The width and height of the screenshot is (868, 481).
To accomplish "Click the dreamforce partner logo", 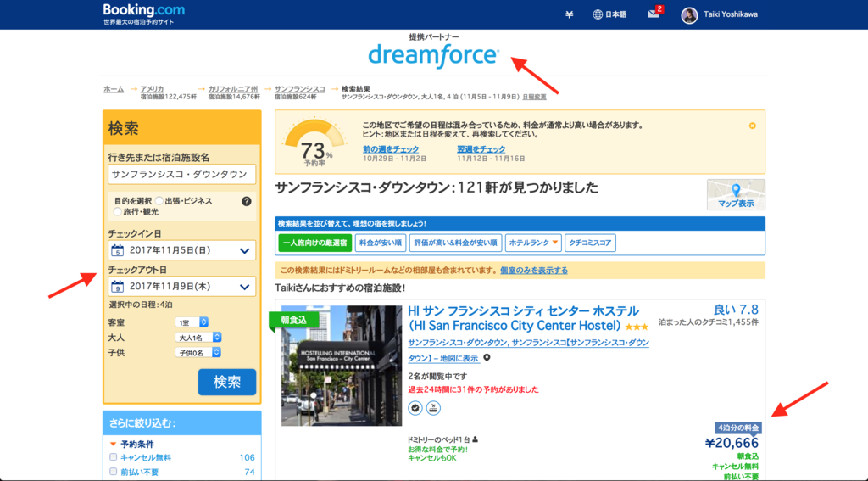I will (433, 55).
